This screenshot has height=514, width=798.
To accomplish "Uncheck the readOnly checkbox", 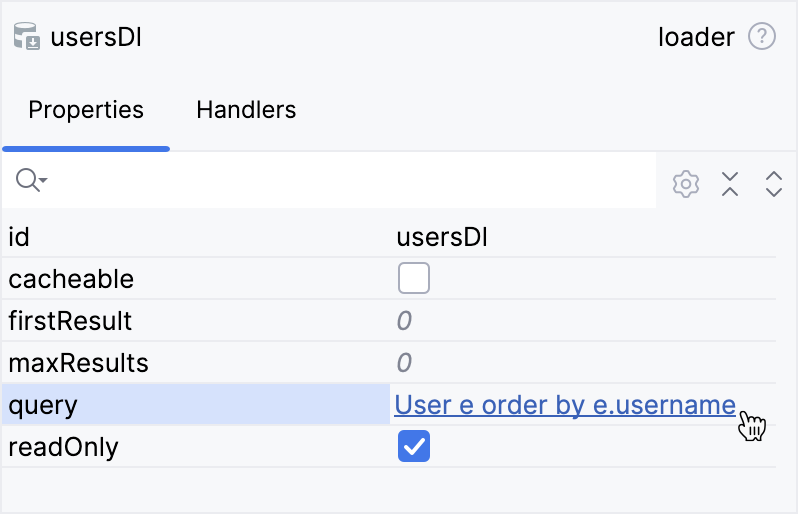I will pyautogui.click(x=414, y=447).
